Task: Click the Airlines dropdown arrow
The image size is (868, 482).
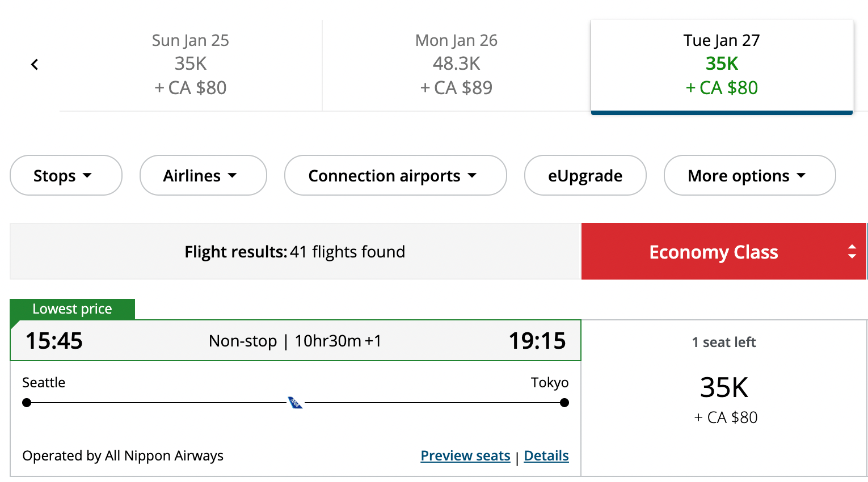Action: pyautogui.click(x=232, y=176)
